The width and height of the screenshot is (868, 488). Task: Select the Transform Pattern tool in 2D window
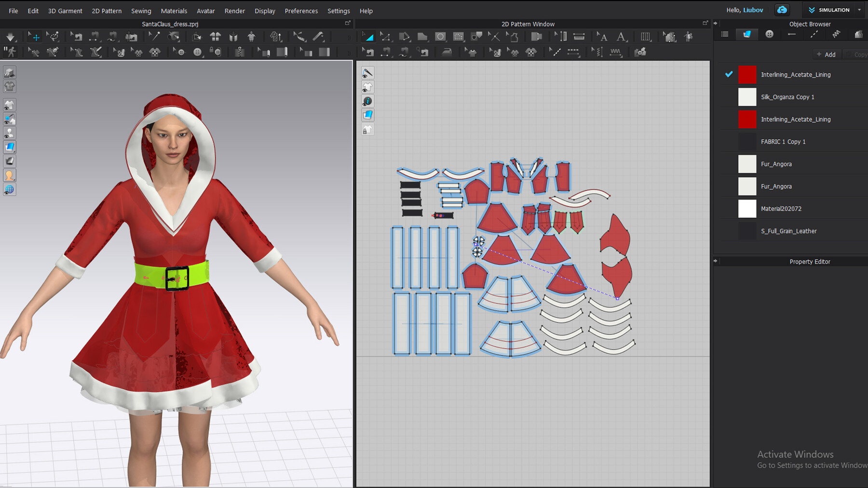[368, 36]
